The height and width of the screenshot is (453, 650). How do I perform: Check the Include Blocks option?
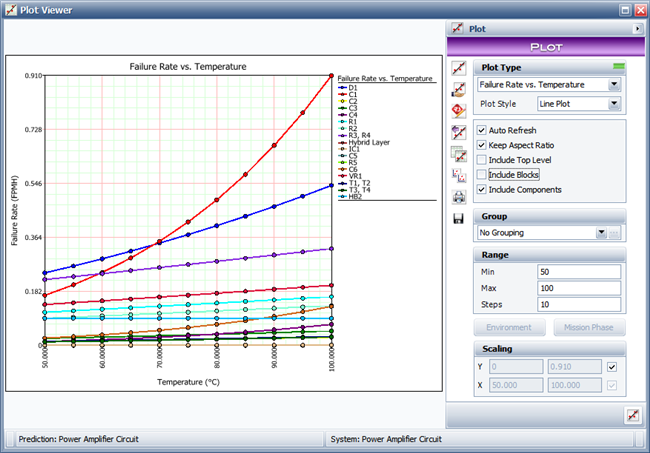482,175
